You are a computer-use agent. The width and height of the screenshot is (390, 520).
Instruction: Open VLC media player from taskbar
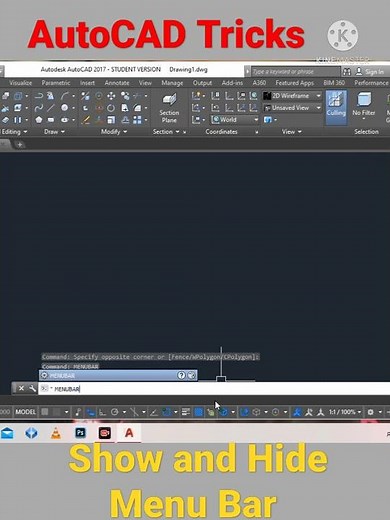56,433
